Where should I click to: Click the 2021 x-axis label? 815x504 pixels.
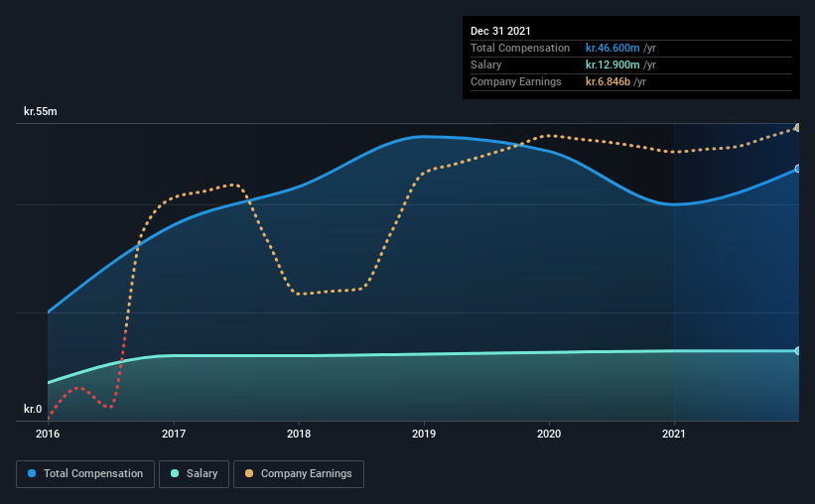point(674,434)
